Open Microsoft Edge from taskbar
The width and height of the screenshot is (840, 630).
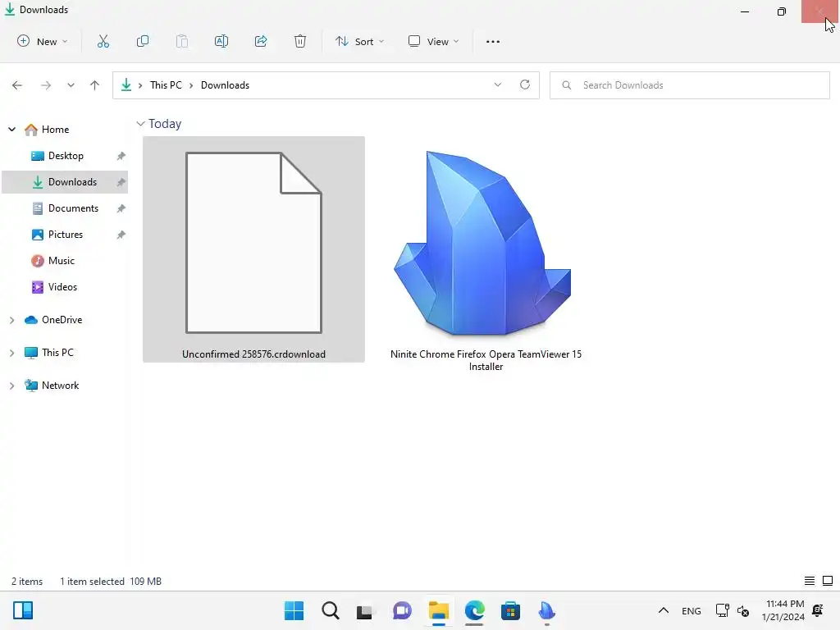click(x=475, y=610)
